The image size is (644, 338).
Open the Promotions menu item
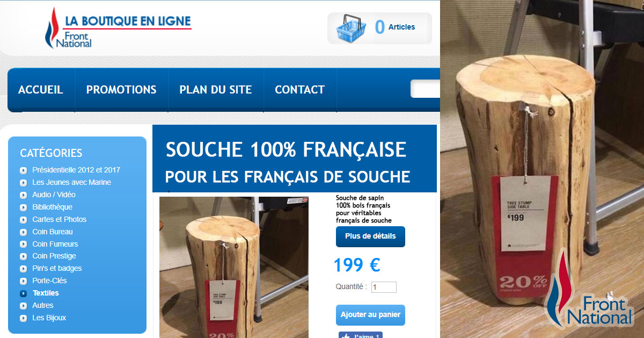(121, 90)
